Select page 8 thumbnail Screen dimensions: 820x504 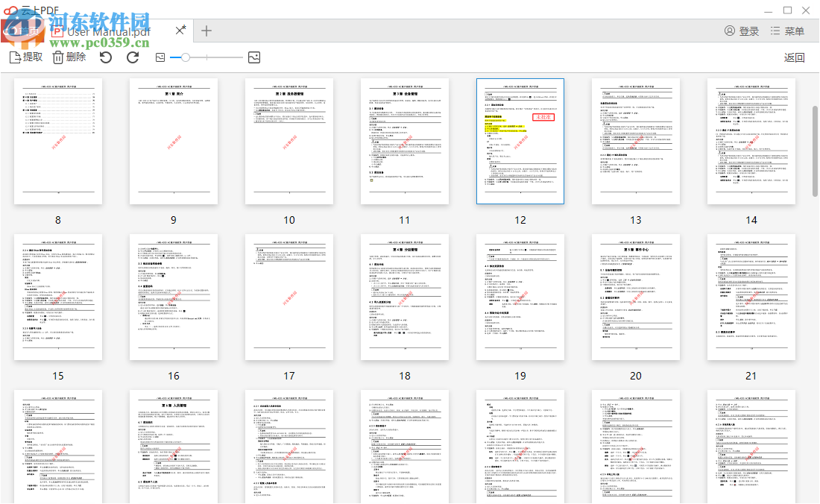coord(58,141)
